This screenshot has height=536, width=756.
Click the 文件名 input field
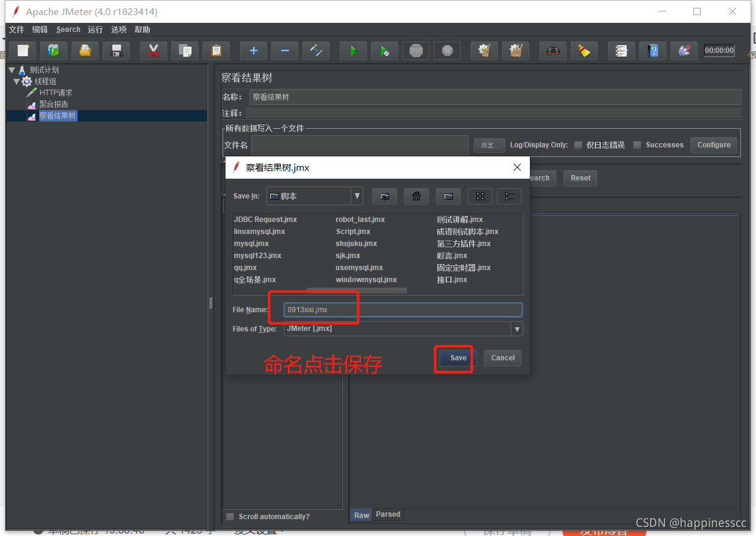point(360,145)
